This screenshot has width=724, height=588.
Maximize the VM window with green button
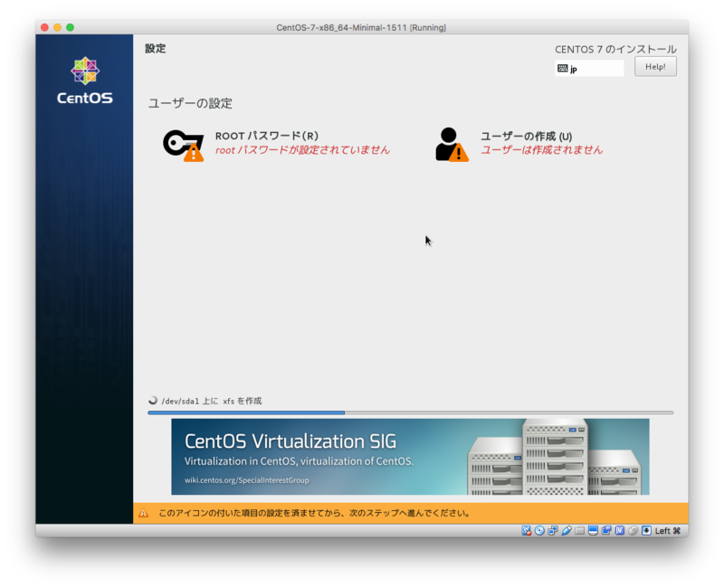pyautogui.click(x=71, y=27)
